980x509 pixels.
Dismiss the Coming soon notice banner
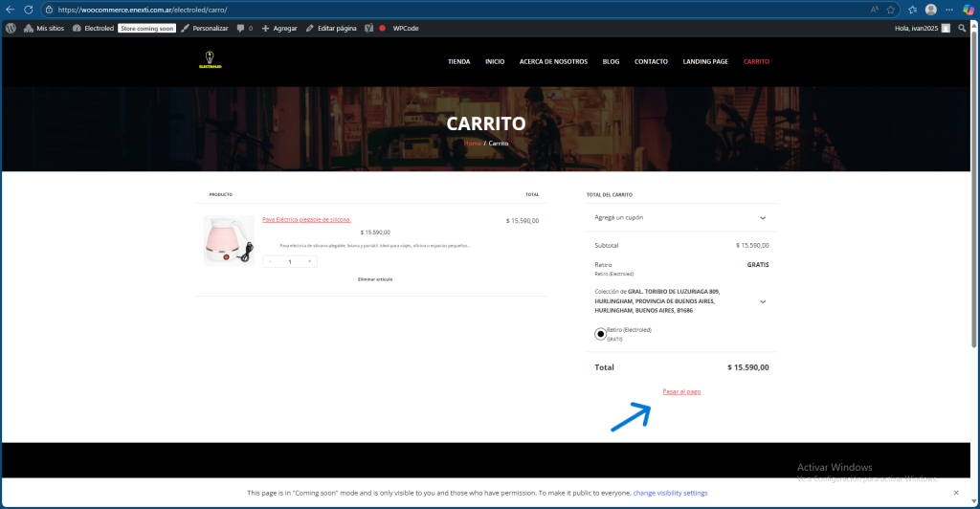click(955, 493)
